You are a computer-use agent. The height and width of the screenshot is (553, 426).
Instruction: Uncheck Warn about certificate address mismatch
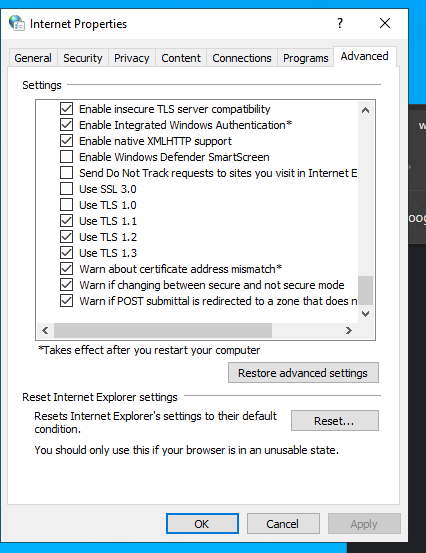[x=66, y=269]
